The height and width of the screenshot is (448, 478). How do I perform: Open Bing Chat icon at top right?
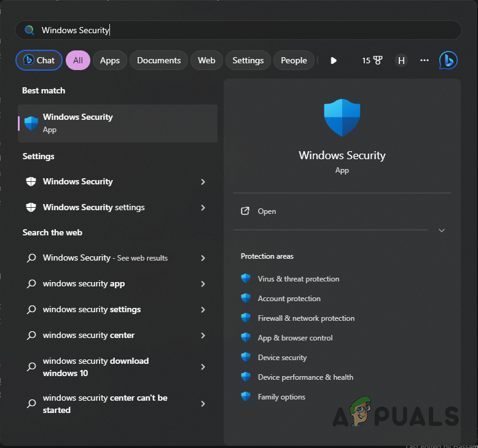pyautogui.click(x=448, y=60)
